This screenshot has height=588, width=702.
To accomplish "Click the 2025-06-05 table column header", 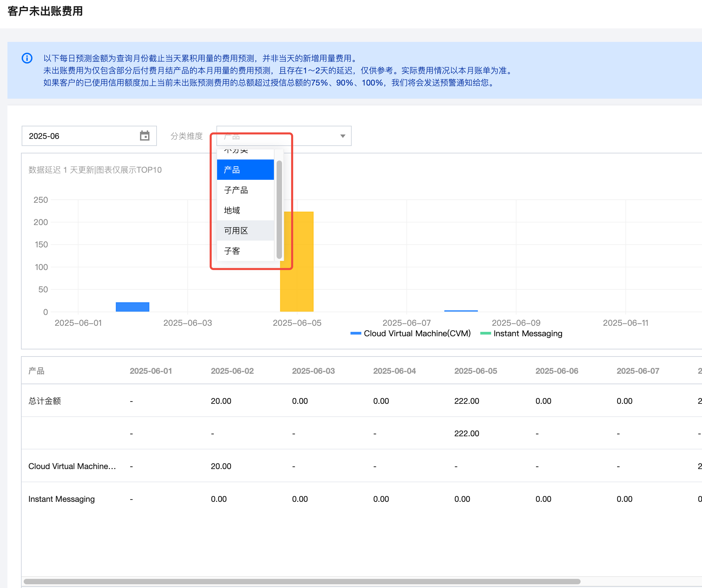I will 475,371.
